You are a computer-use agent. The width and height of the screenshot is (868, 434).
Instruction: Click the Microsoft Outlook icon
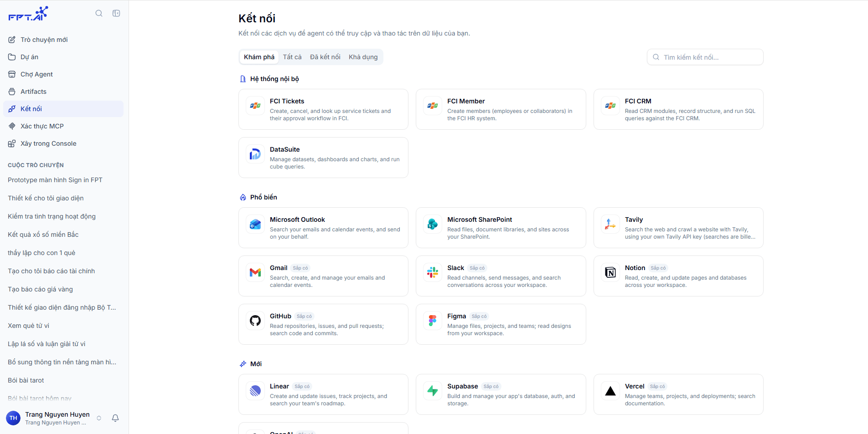coord(255,224)
